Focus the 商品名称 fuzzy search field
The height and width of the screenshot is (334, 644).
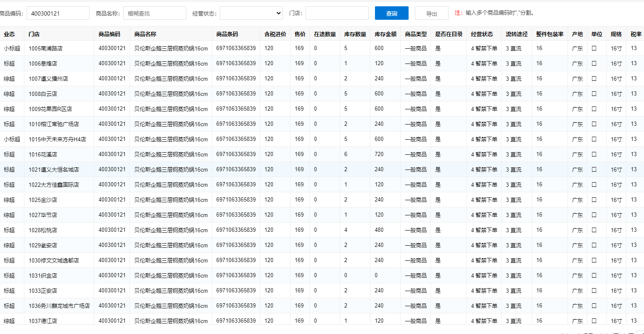[154, 13]
